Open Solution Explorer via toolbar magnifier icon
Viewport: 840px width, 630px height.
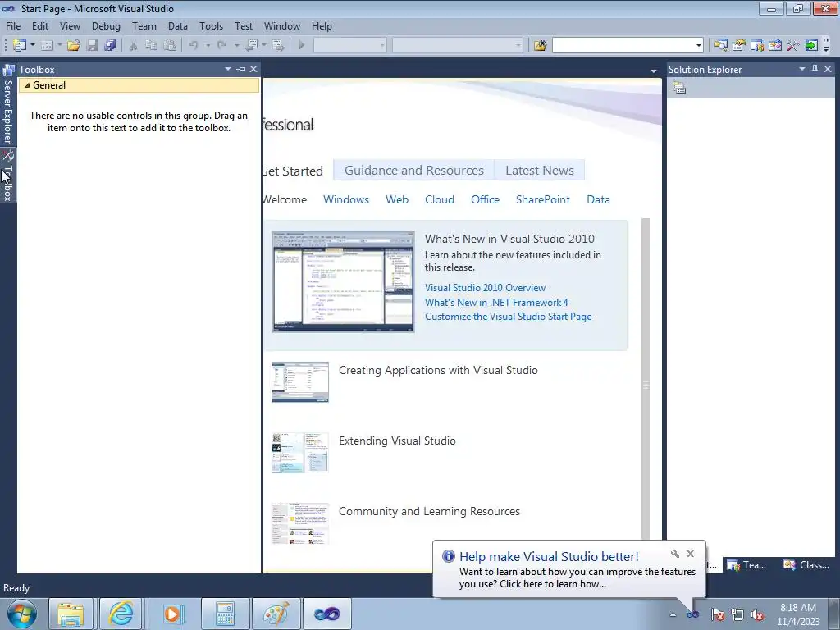720,46
